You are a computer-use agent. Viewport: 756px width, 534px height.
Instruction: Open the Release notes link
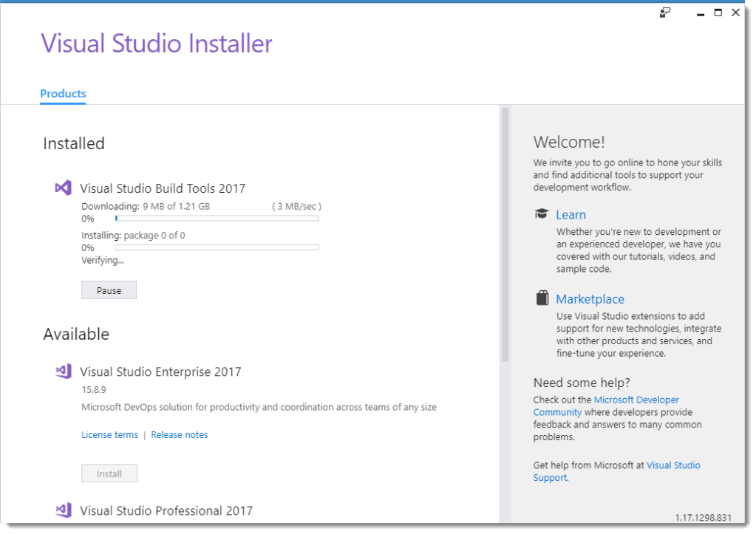click(x=180, y=435)
